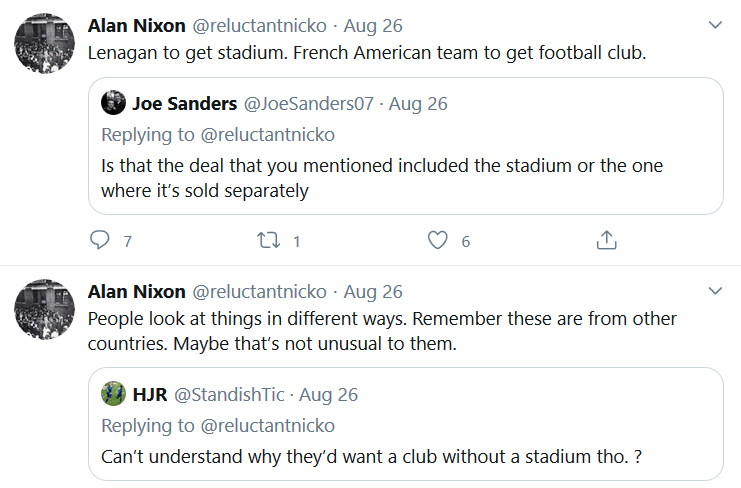Click Alan Nixon's avatar on the Lenagan tweet
This screenshot has width=741, height=488.
click(46, 42)
